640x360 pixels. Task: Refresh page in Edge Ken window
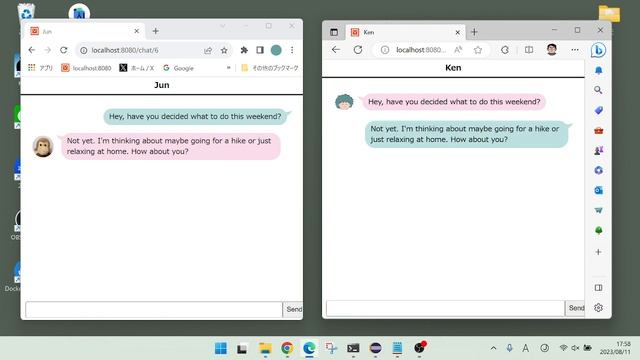pyautogui.click(x=358, y=50)
